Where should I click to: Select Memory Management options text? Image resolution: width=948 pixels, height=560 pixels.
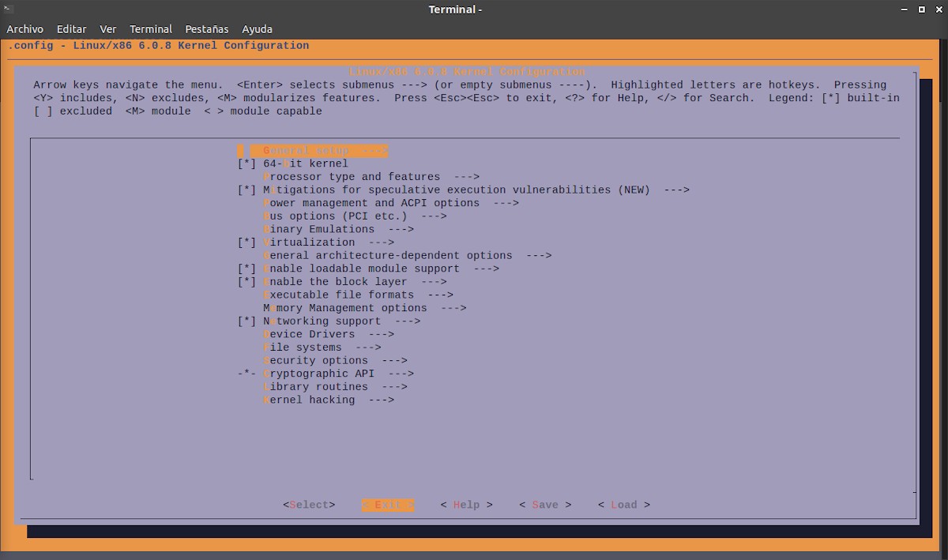pos(345,308)
